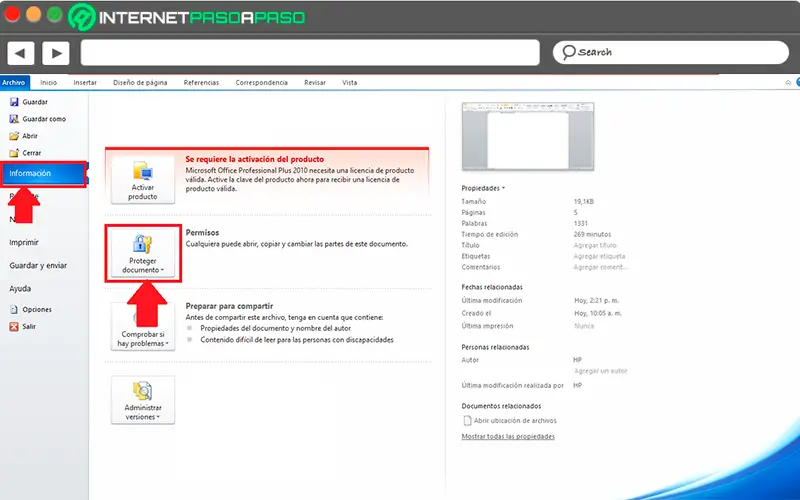Image resolution: width=800 pixels, height=500 pixels.
Task: Select the Referencias tab
Action: pos(202,82)
